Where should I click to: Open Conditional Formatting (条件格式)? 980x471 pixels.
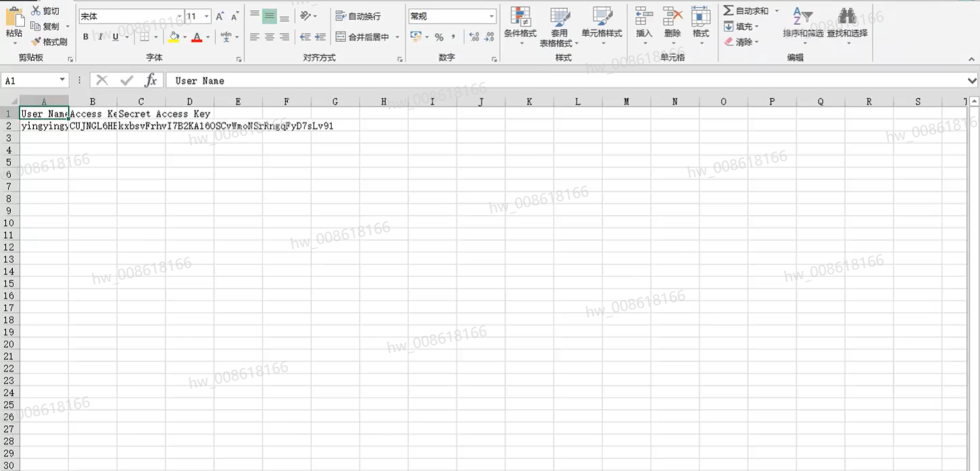pyautogui.click(x=520, y=26)
